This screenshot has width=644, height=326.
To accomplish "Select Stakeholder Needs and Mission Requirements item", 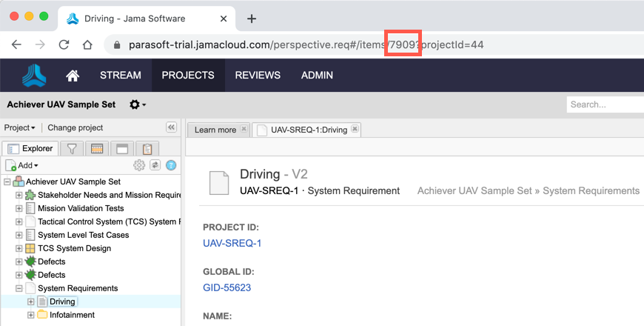I will pos(110,195).
